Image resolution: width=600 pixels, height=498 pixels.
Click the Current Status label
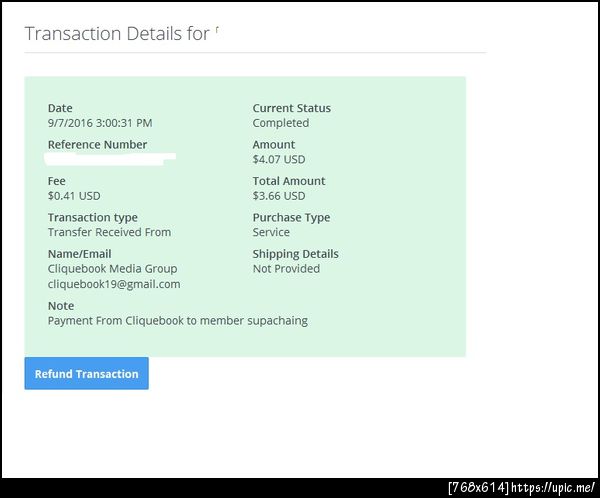pos(291,108)
